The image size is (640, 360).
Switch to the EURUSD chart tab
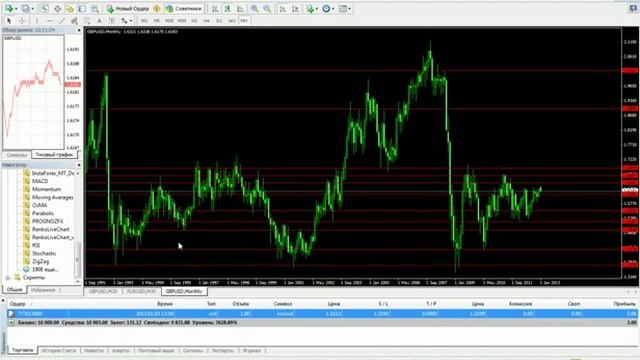[141, 291]
